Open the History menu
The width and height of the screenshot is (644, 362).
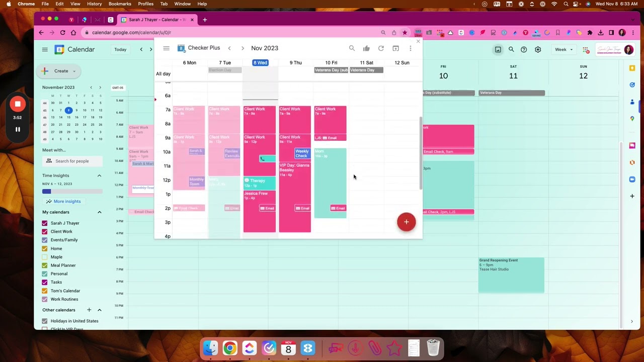click(94, 4)
